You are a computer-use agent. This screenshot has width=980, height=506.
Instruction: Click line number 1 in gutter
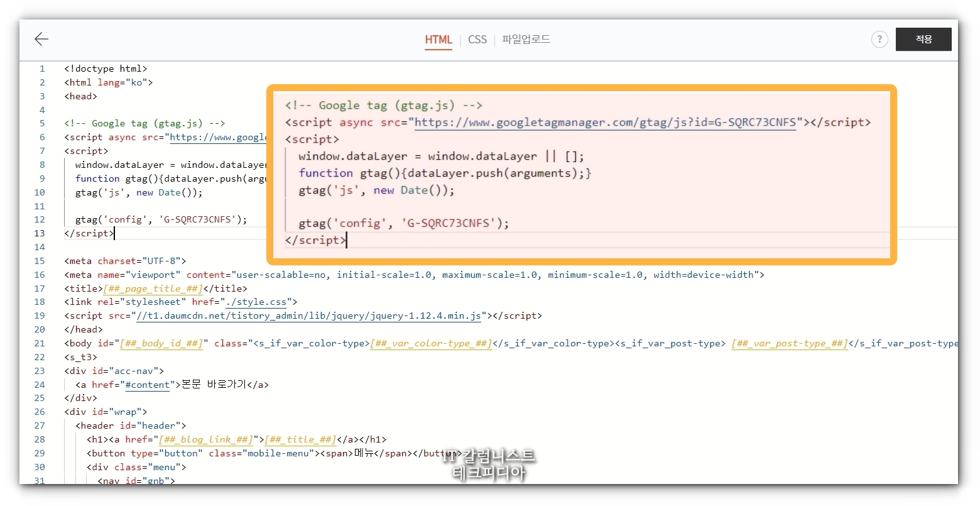click(x=42, y=69)
